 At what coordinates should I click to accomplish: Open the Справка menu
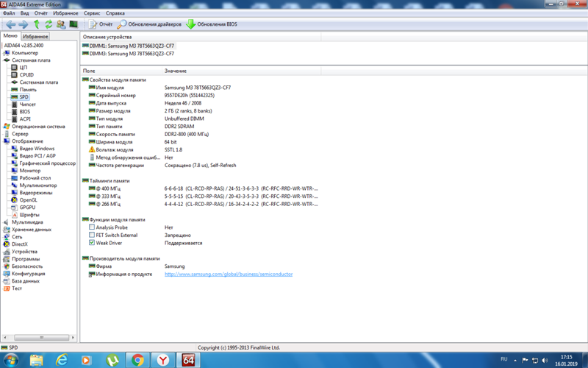(x=115, y=13)
